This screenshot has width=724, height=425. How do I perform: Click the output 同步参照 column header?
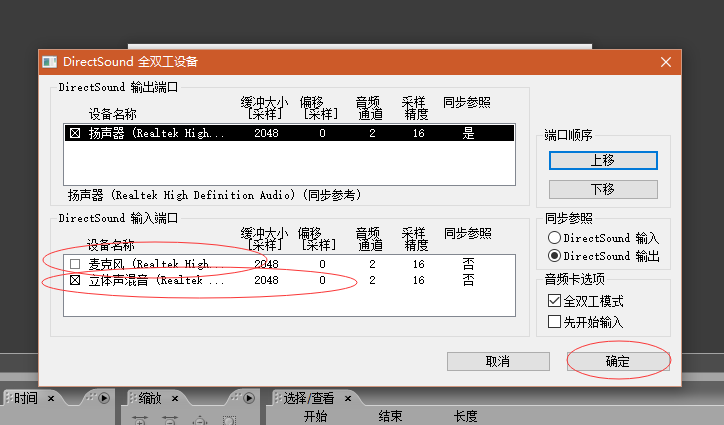point(466,102)
